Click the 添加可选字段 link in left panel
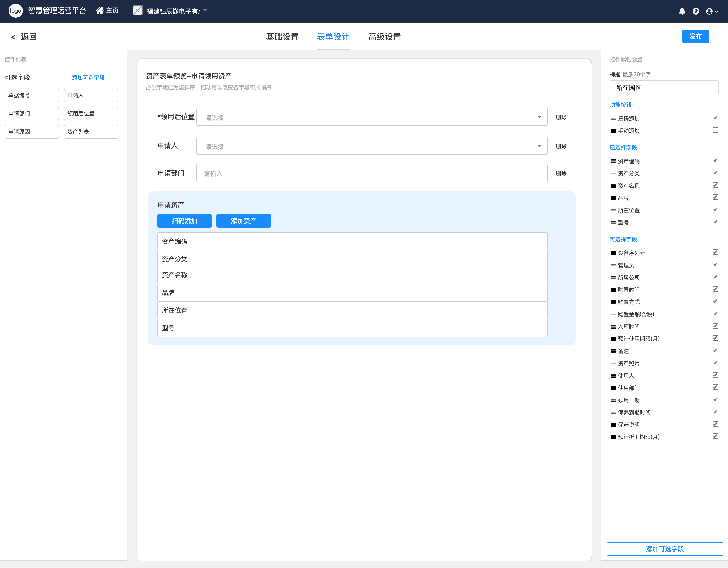728x568 pixels. (x=88, y=78)
